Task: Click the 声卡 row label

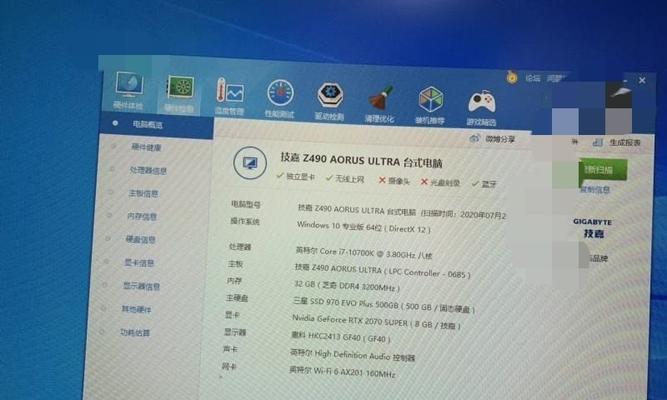Action: click(230, 349)
